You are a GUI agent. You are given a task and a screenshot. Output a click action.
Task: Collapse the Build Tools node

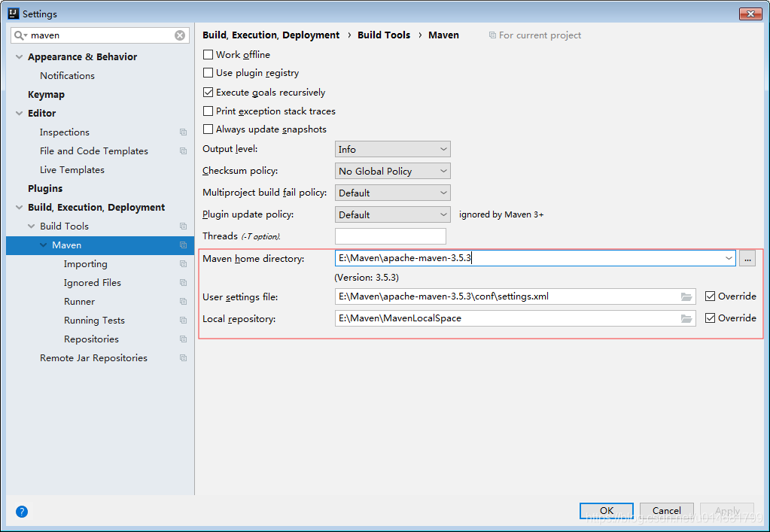pyautogui.click(x=32, y=226)
